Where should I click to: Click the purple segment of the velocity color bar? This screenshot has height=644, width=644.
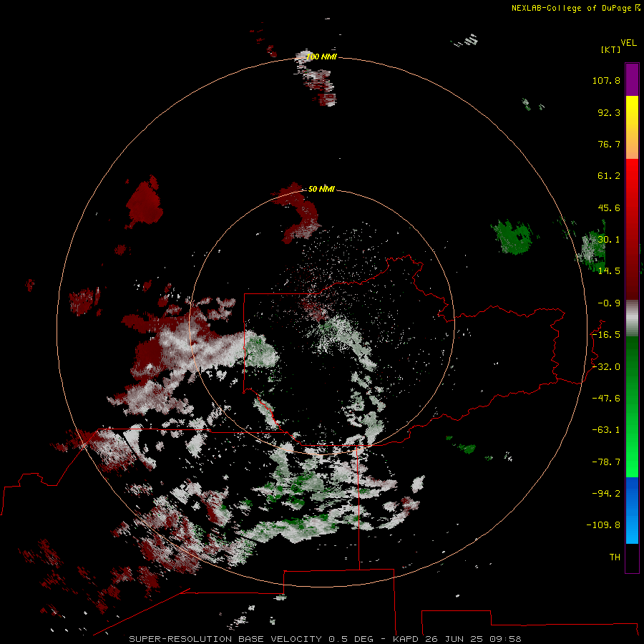(x=632, y=79)
